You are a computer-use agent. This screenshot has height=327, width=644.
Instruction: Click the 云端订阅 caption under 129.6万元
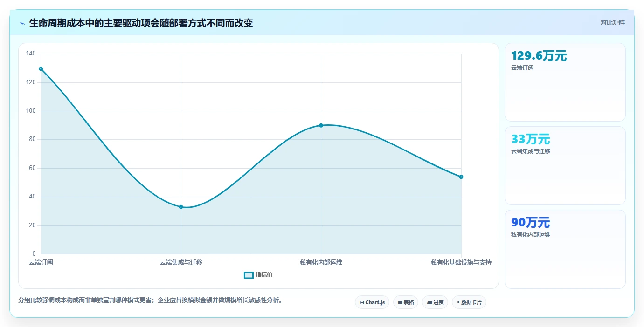(522, 68)
